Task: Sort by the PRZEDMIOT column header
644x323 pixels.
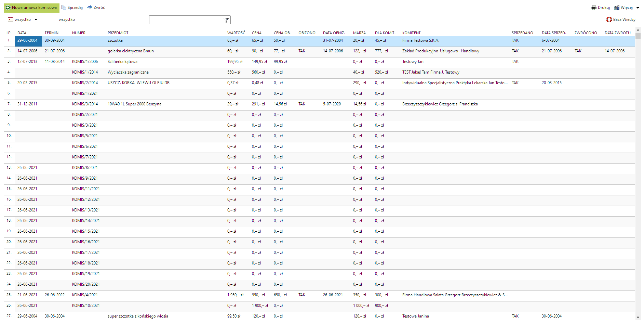Action: [x=118, y=33]
